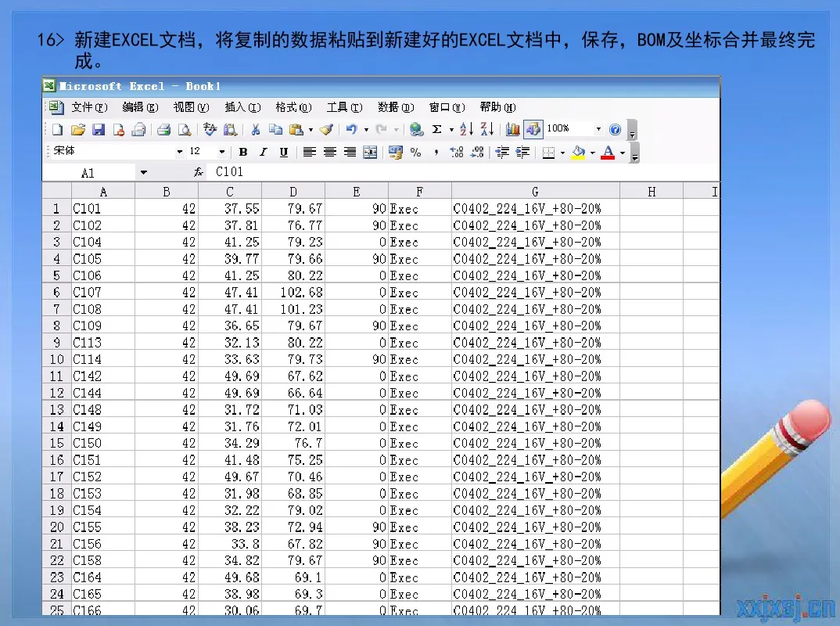Image resolution: width=840 pixels, height=626 pixels.
Task: Decrease indent icon
Action: tap(502, 153)
